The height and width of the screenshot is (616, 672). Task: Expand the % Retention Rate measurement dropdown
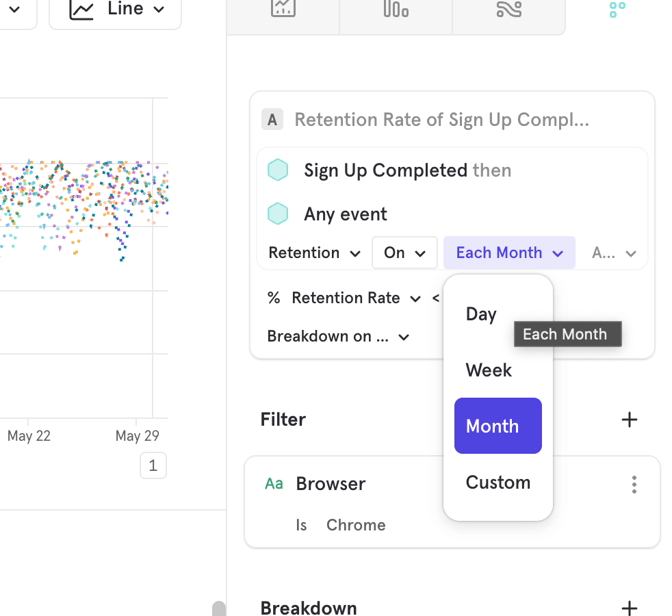(x=344, y=298)
